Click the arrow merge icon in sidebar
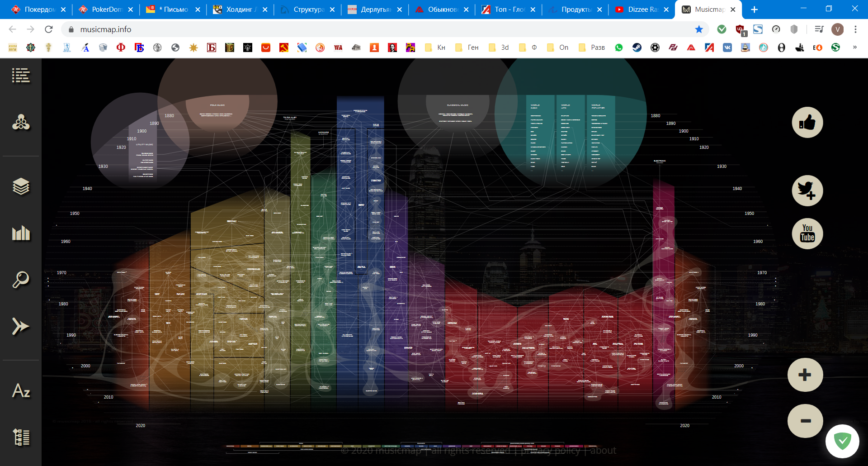Screen dimensions: 868x466 pyautogui.click(x=21, y=326)
